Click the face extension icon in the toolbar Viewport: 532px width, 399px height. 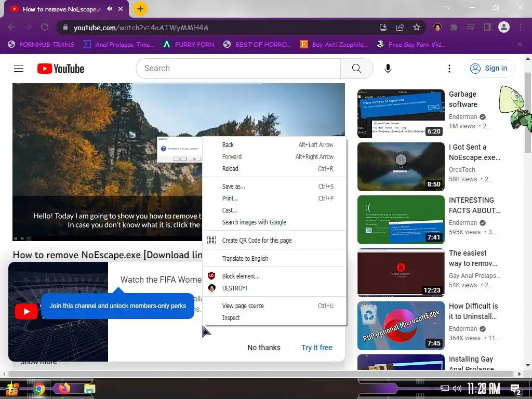(437, 27)
